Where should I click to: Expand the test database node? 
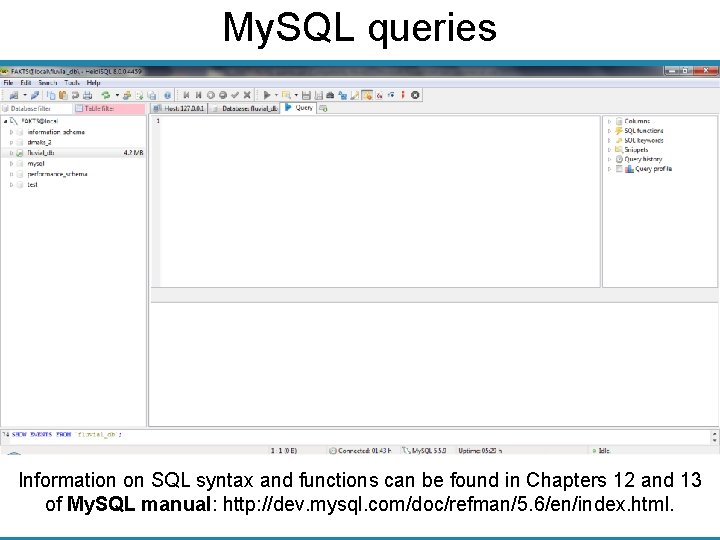(x=11, y=185)
